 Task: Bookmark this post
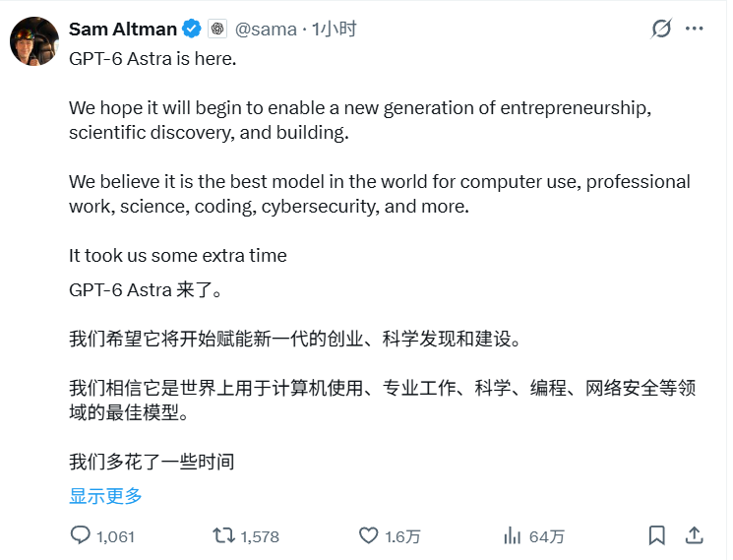click(x=657, y=535)
